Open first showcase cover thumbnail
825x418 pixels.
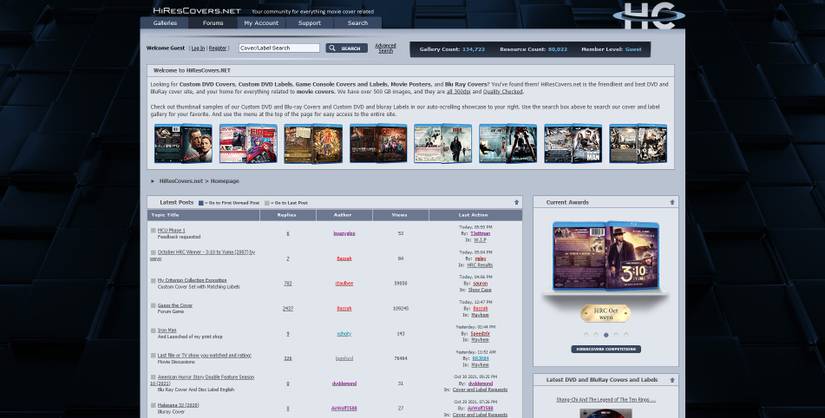pos(183,144)
